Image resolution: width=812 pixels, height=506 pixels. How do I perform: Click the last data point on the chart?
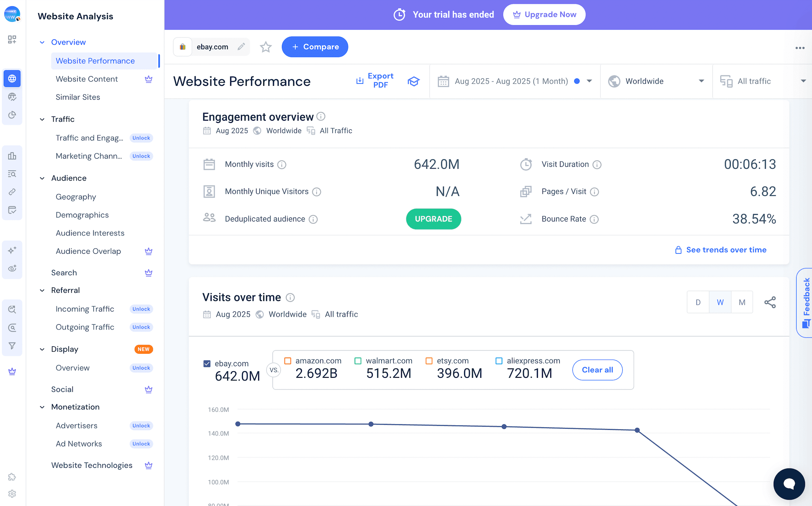tap(637, 430)
